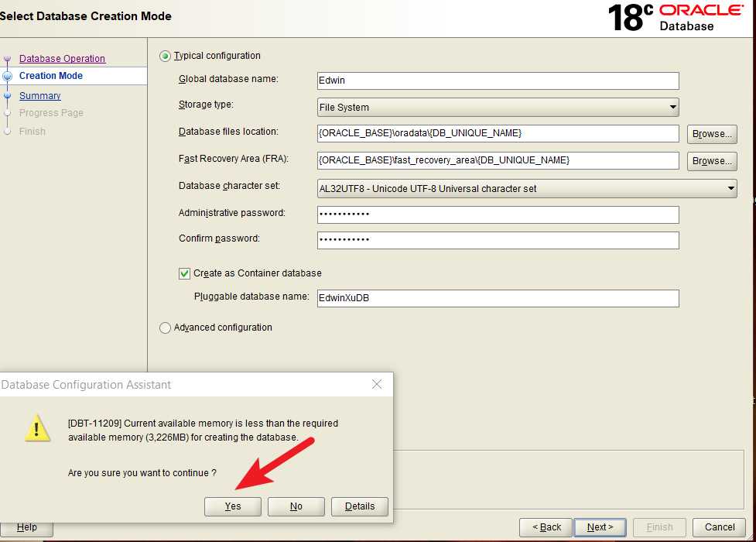This screenshot has height=542, width=756.
Task: Click the Database files location field
Action: (x=498, y=133)
